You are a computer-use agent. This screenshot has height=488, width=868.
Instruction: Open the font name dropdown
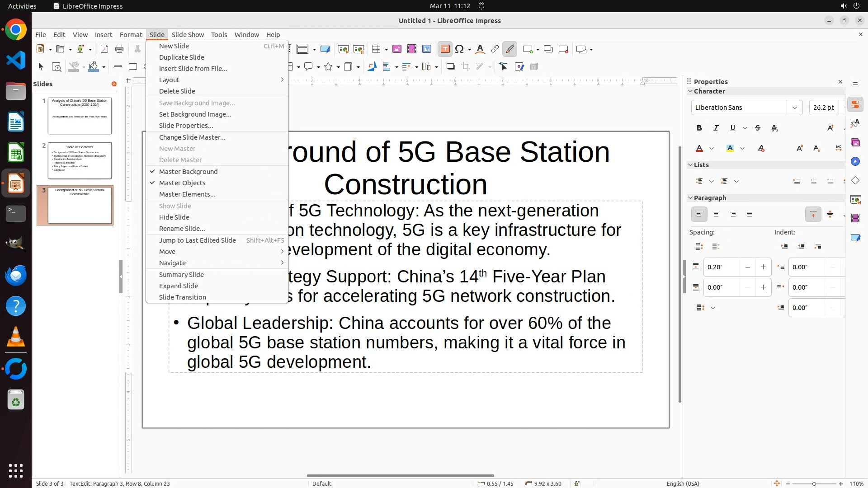pos(794,108)
